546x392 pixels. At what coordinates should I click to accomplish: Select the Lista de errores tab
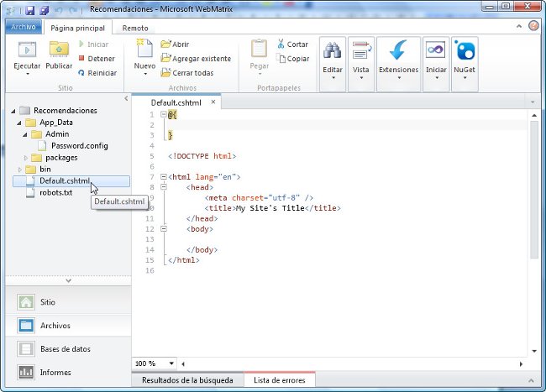coord(279,380)
